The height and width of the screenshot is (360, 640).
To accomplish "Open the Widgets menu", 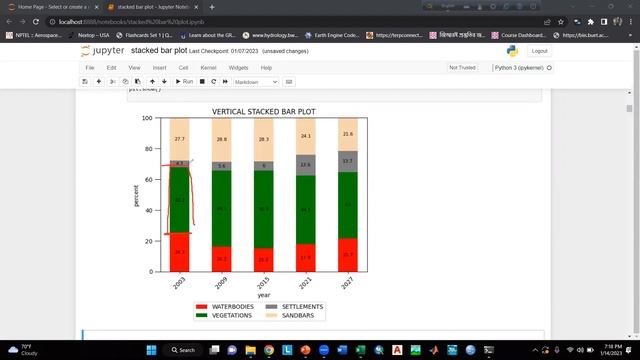I will coord(238,68).
